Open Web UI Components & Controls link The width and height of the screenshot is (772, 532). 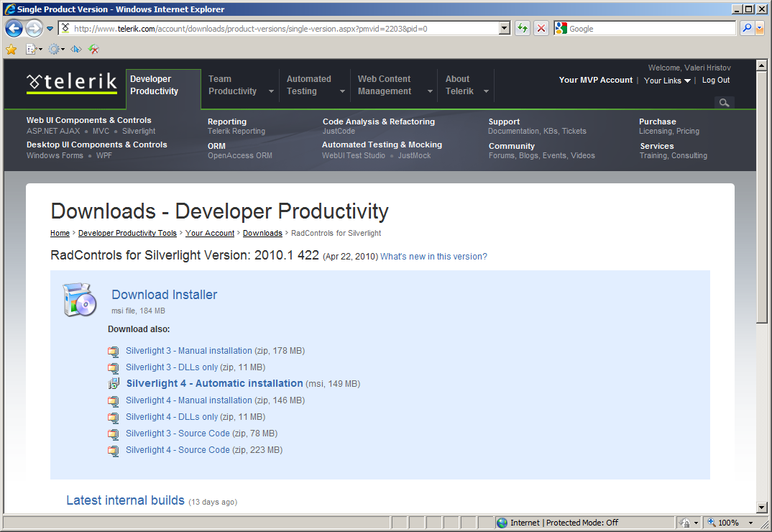pyautogui.click(x=88, y=120)
